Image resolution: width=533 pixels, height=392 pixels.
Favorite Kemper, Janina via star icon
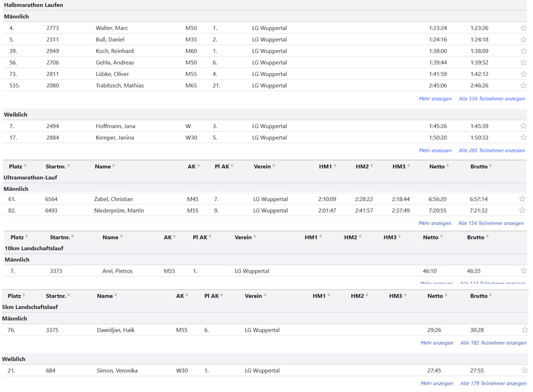[523, 137]
